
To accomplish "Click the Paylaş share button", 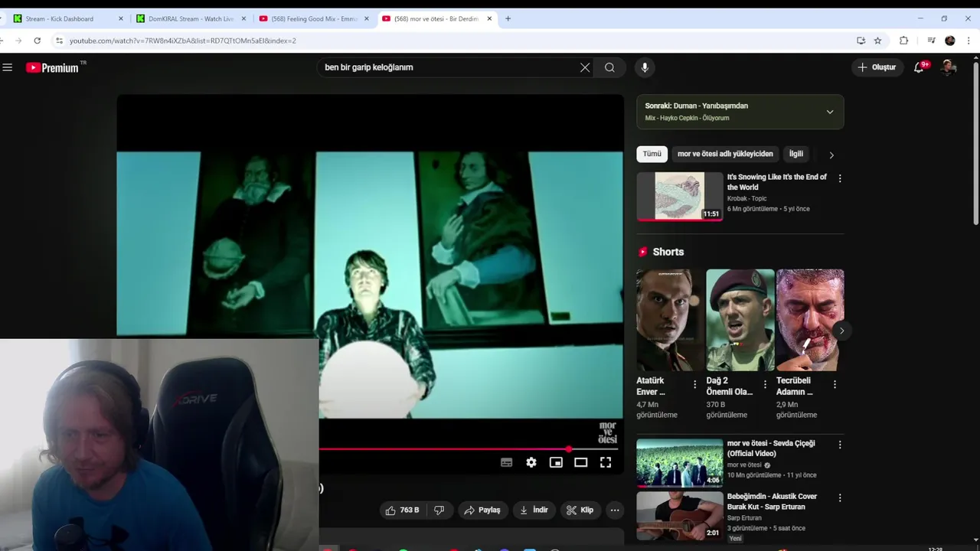I will point(482,510).
